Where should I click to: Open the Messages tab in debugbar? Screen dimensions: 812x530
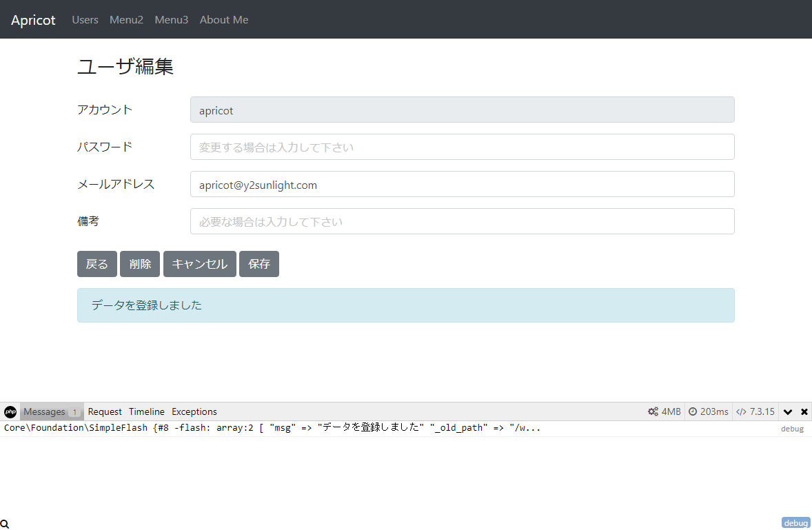pos(45,411)
